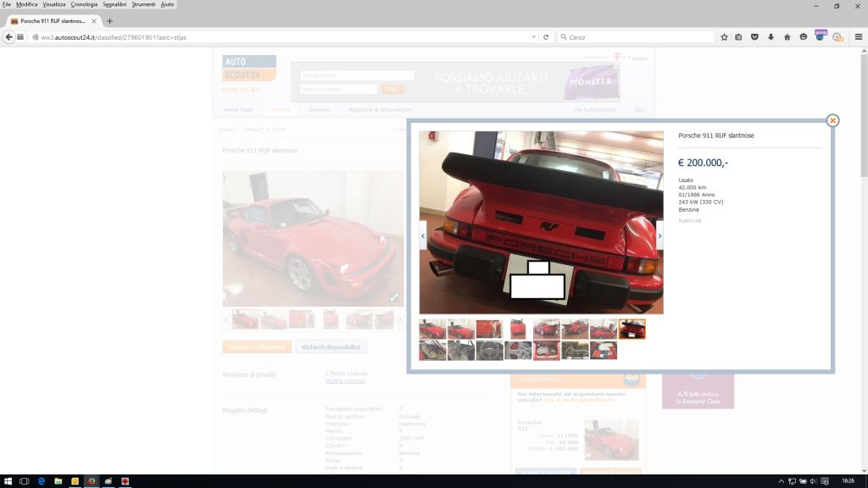Image resolution: width=868 pixels, height=488 pixels.
Task: Open the Firefox hamburger menu
Action: click(x=859, y=37)
